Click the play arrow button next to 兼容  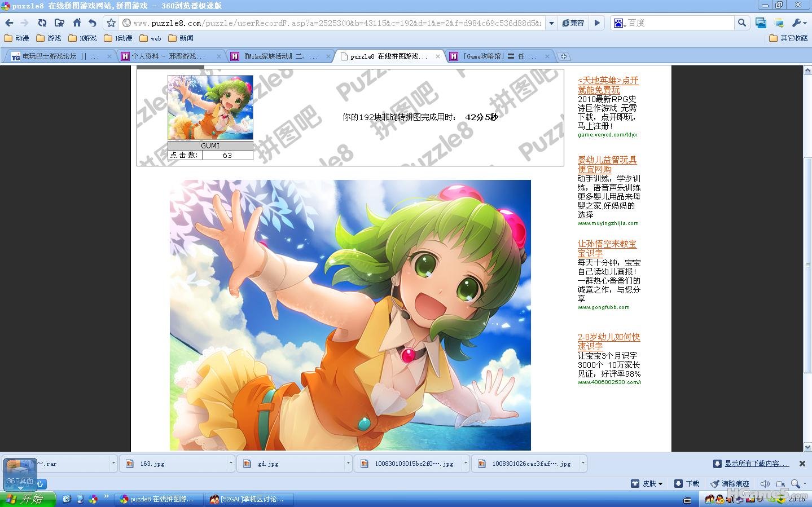(597, 23)
